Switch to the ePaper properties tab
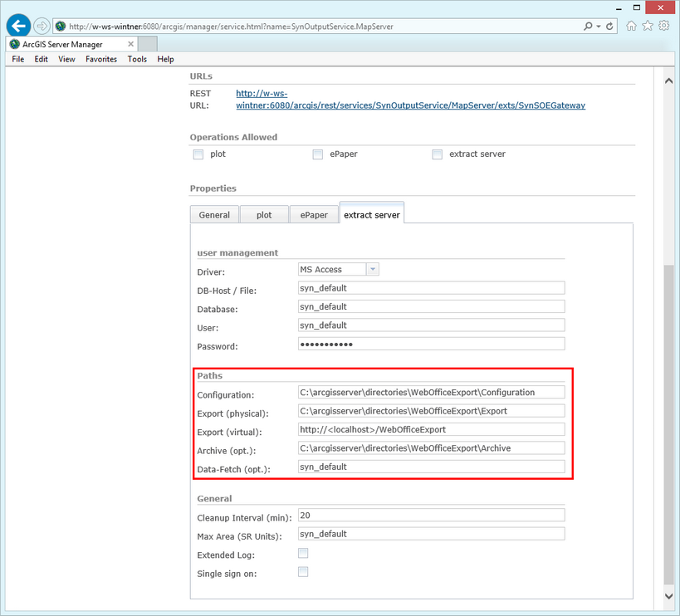The height and width of the screenshot is (616, 680). tap(314, 213)
